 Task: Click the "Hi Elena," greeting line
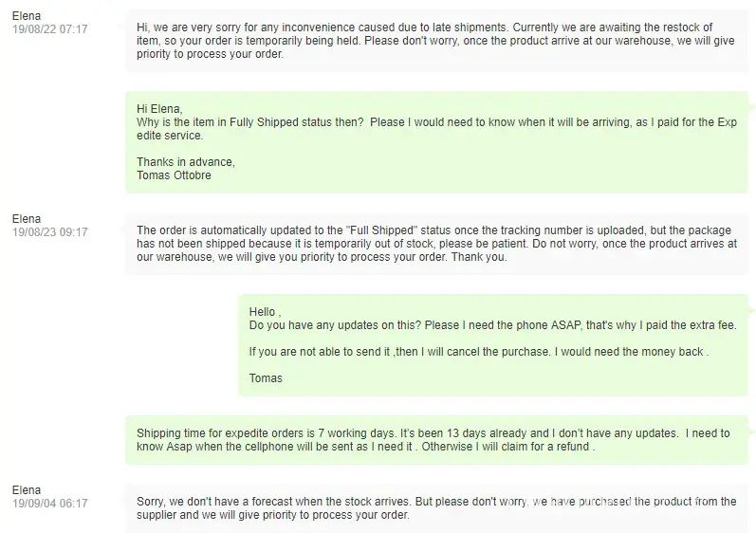point(159,109)
